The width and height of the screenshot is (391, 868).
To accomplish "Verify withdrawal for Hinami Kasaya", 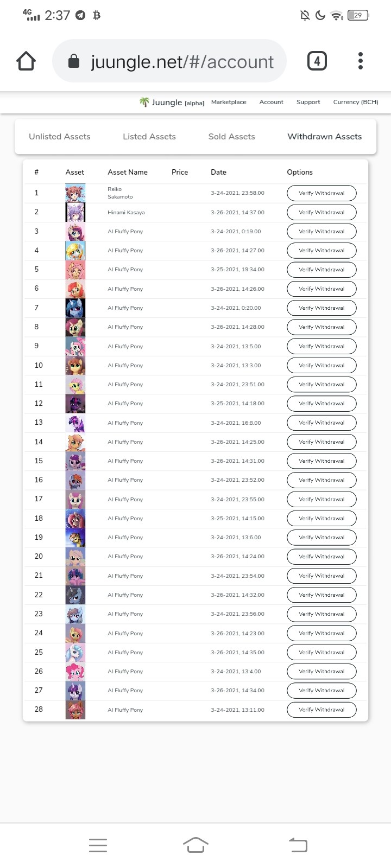I will click(321, 212).
